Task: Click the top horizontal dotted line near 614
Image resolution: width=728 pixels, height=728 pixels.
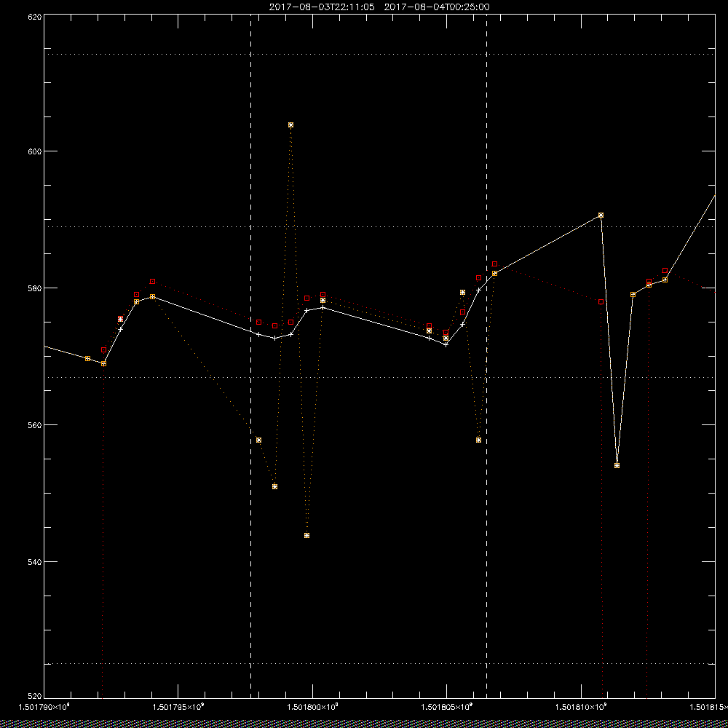Action: point(379,55)
